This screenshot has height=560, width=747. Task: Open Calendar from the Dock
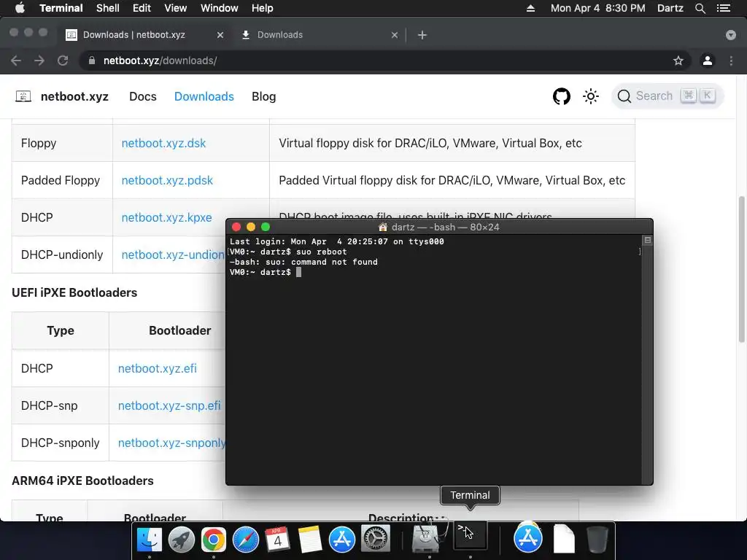278,540
